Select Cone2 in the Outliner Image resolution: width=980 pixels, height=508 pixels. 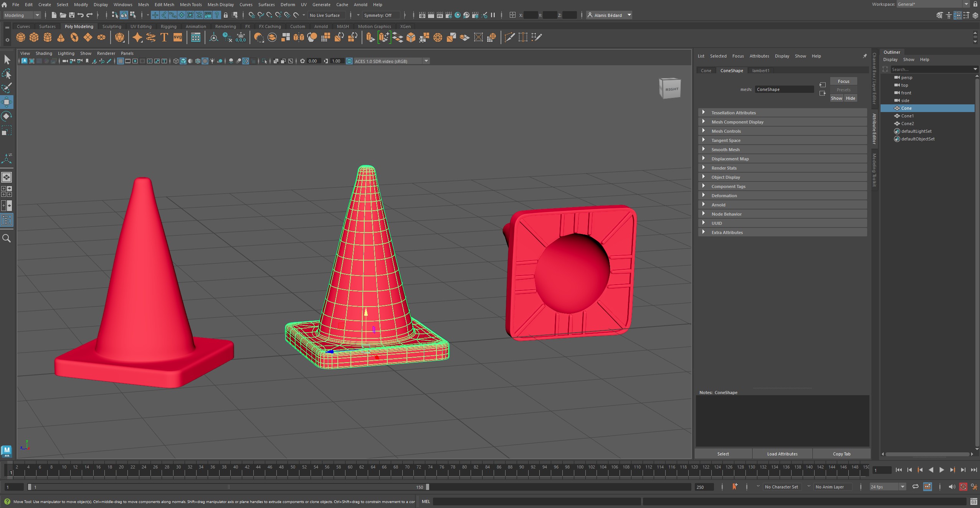(x=907, y=124)
